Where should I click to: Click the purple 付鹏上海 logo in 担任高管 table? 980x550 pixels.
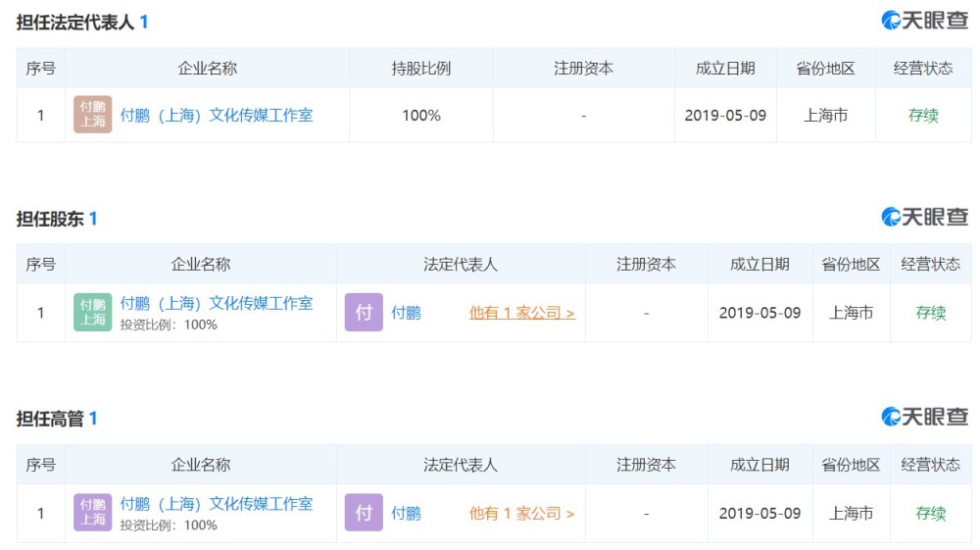(x=93, y=513)
